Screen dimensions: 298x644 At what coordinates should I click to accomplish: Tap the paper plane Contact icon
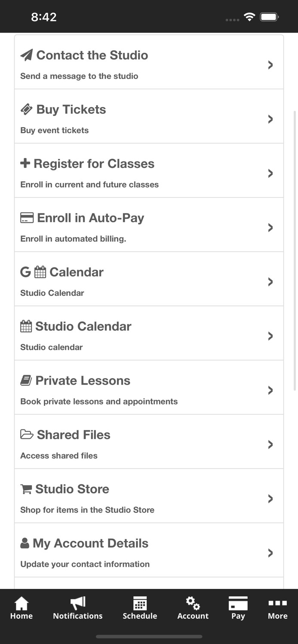click(26, 55)
